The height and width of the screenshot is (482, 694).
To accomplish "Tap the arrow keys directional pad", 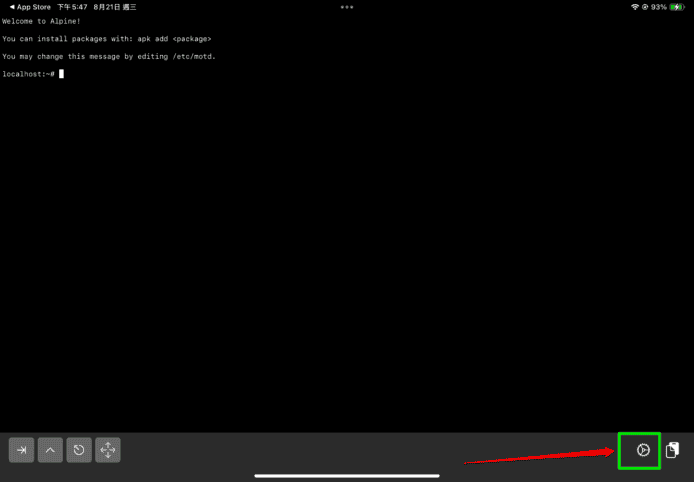I will [x=108, y=450].
